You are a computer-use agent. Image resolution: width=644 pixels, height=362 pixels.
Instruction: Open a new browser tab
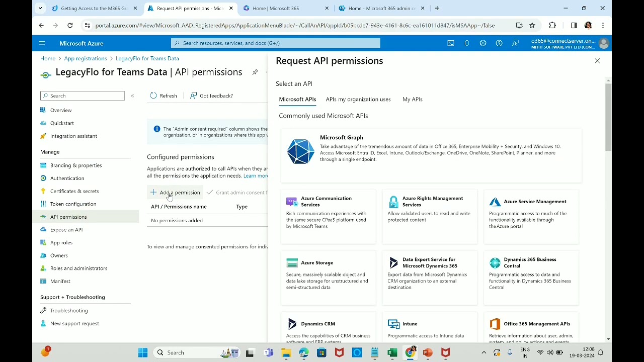click(437, 9)
